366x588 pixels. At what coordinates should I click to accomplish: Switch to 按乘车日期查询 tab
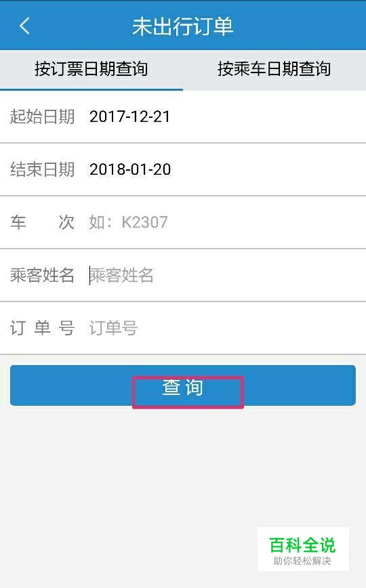pyautogui.click(x=274, y=70)
